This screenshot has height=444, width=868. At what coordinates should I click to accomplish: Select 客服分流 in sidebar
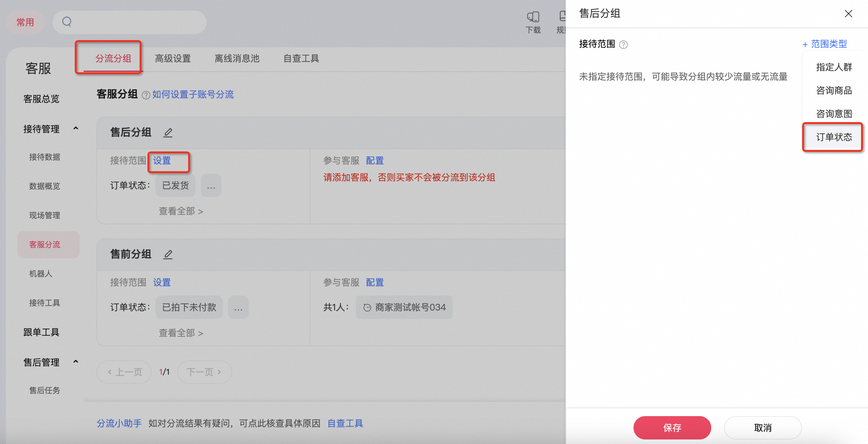click(49, 244)
